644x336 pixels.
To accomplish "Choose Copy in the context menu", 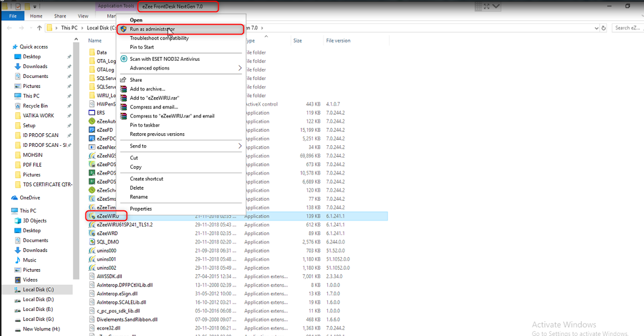I will [x=181, y=167].
